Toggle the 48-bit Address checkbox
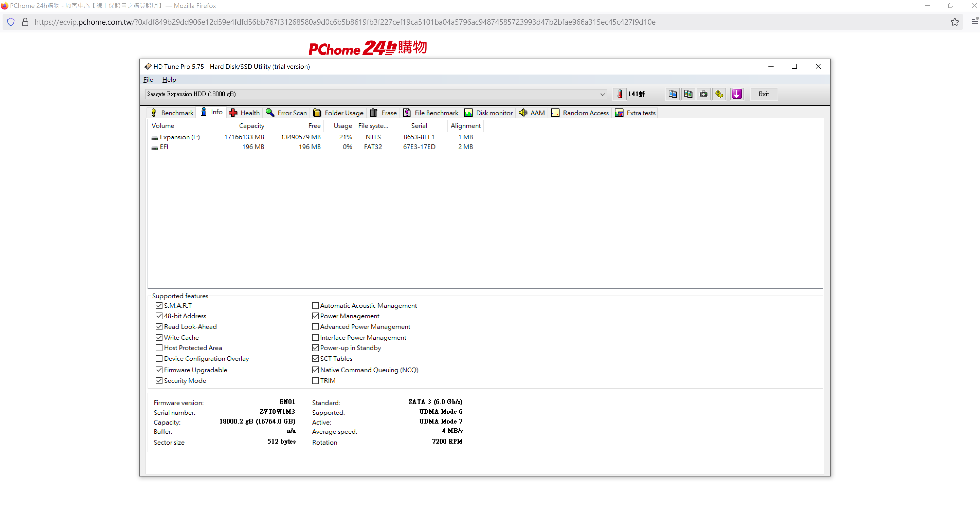Screen dimensions: 980x532 click(x=159, y=316)
